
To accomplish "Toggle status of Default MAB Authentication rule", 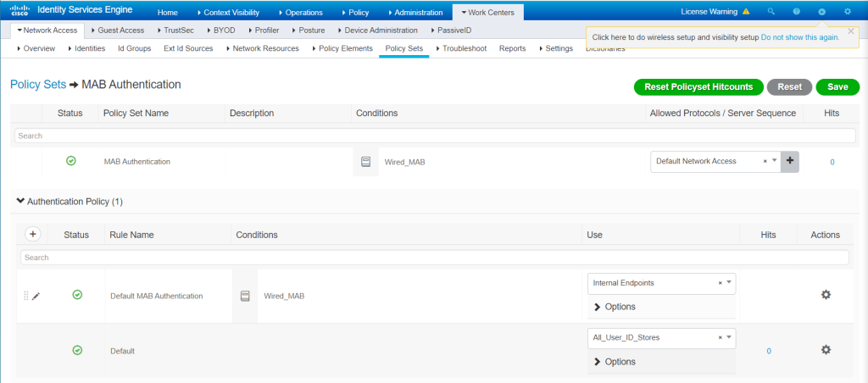I will 77,295.
